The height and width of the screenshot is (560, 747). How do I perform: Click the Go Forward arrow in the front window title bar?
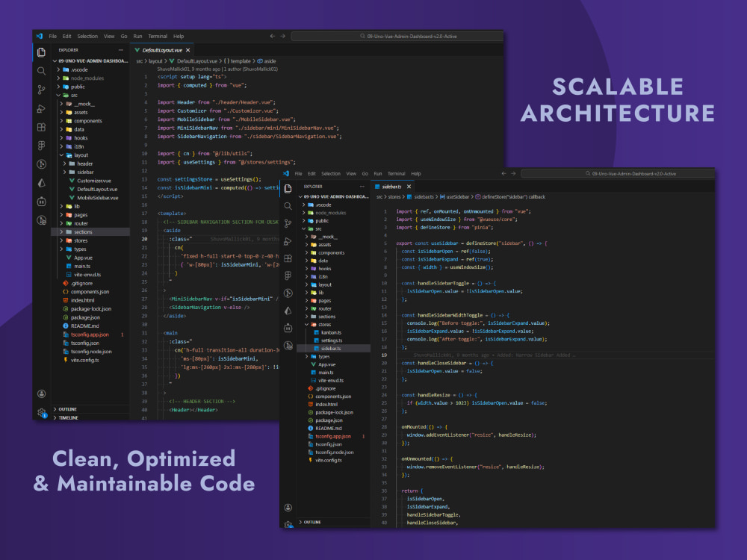click(x=513, y=174)
